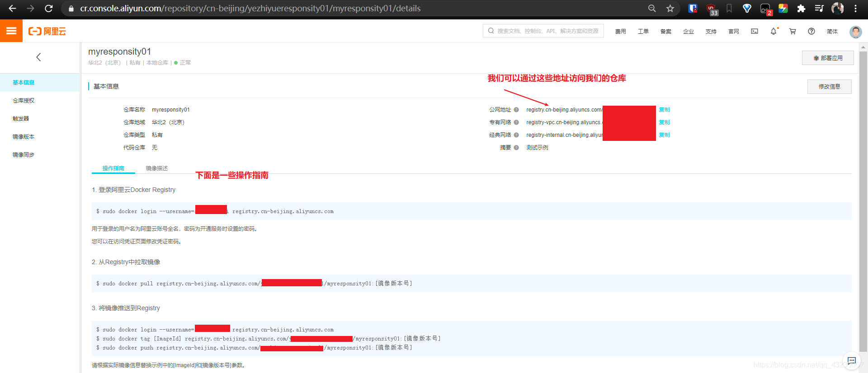Switch to the 操作指南 tab
The image size is (868, 373).
[113, 168]
